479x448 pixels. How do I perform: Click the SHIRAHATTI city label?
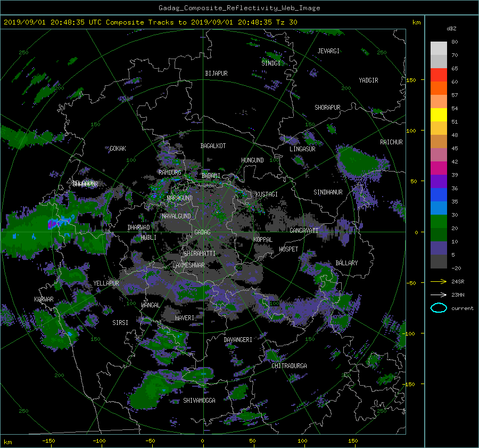200,254
